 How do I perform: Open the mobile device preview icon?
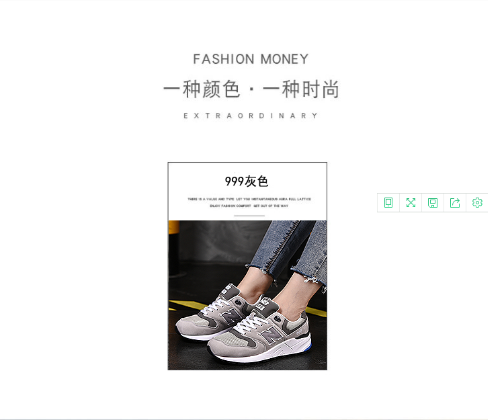[388, 203]
